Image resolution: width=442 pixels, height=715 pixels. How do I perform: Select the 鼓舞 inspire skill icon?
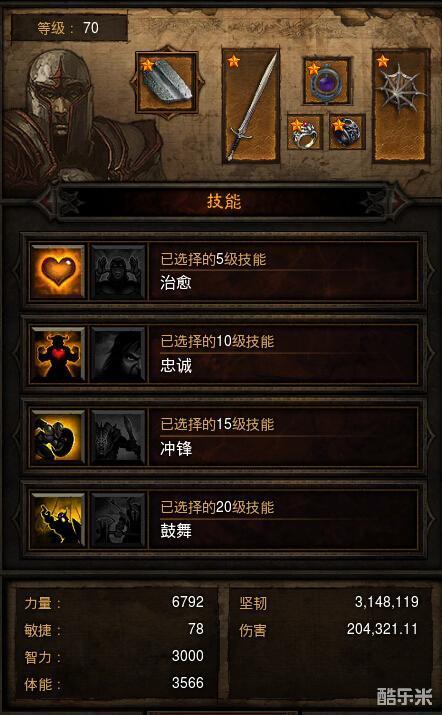(58, 519)
